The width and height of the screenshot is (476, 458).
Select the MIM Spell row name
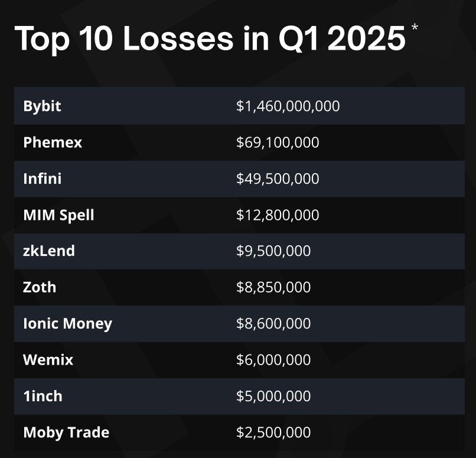58,215
